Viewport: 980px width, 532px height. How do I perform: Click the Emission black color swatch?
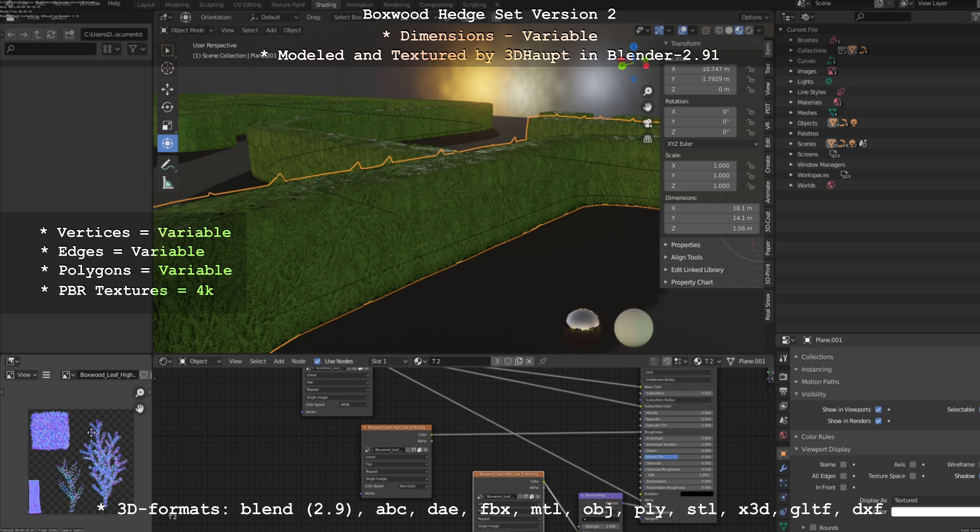(697, 494)
